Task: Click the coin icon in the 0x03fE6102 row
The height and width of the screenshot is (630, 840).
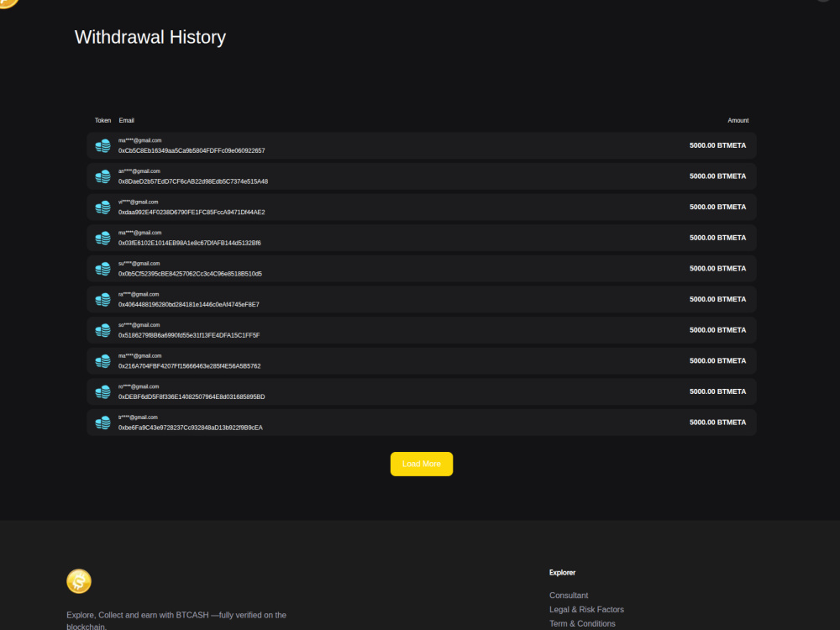Action: click(102, 238)
